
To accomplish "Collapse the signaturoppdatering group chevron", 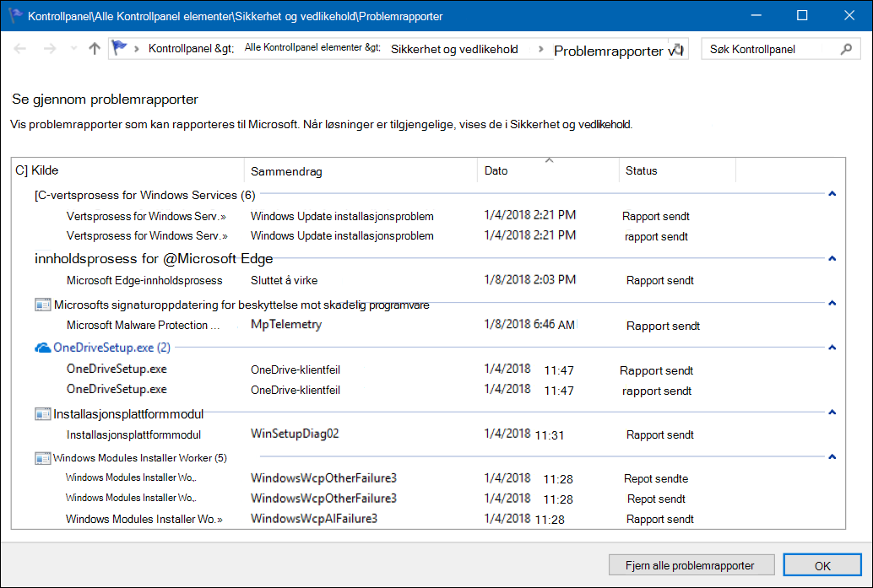I will pos(832,303).
